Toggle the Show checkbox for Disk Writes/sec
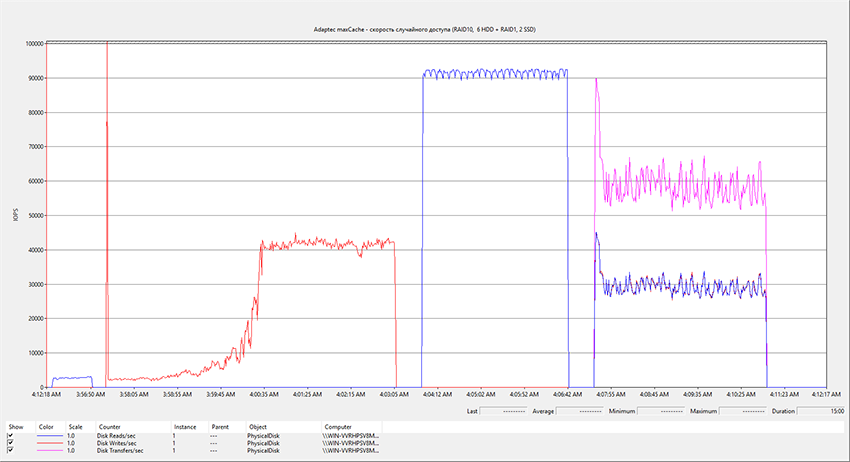 pyautogui.click(x=11, y=443)
